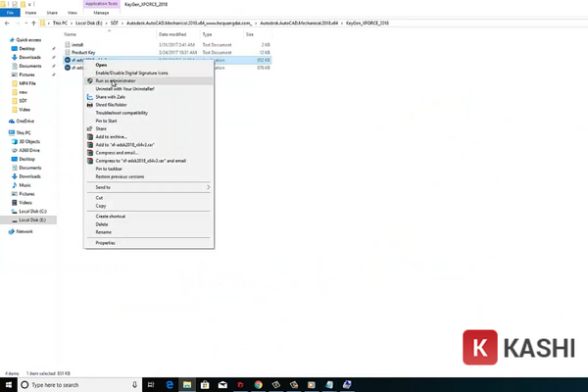Open Quick access in the navigation pane
This screenshot has width=588, height=392.
click(28, 40)
